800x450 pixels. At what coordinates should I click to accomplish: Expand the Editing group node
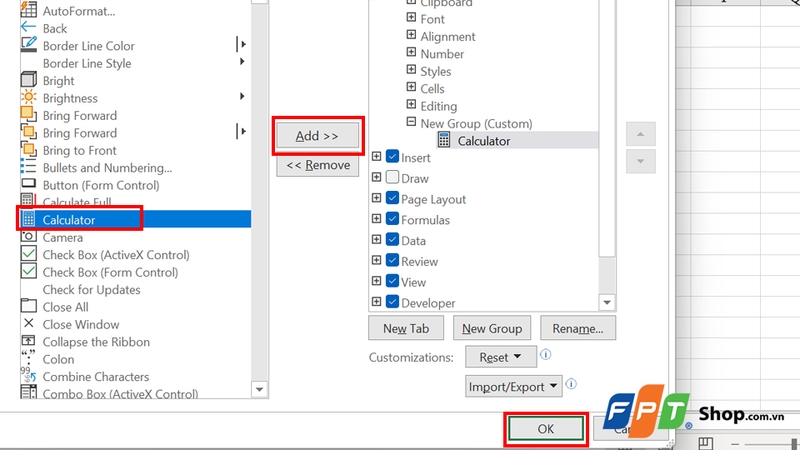(x=411, y=104)
